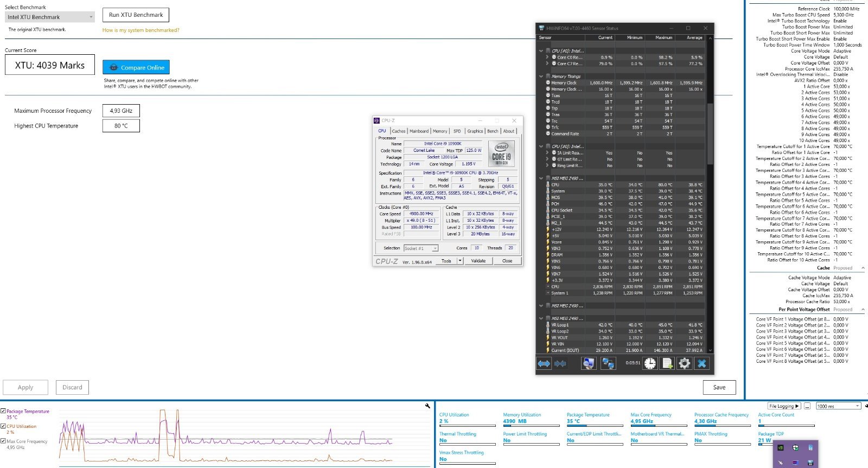Click the ellipsis browse button beside File Logging
Viewport: 868px width, 468px height.
807,406
